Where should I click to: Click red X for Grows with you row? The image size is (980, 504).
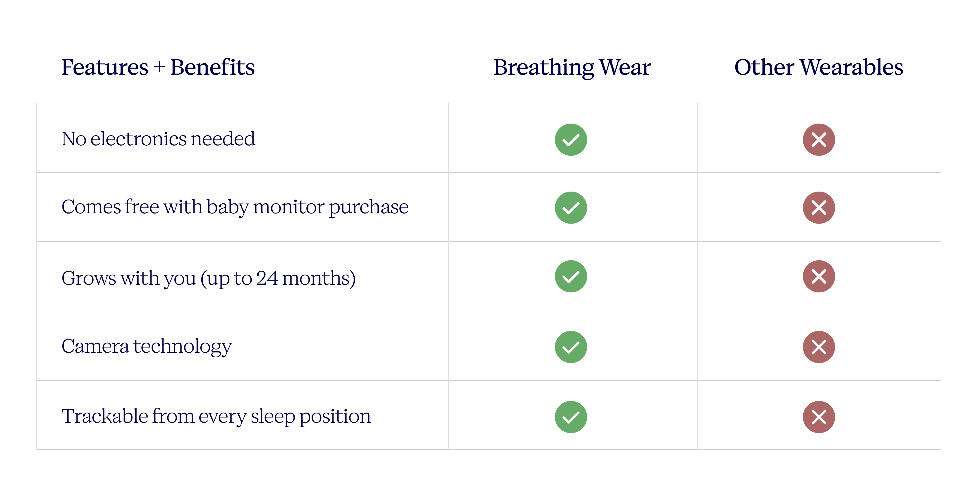[x=819, y=276]
